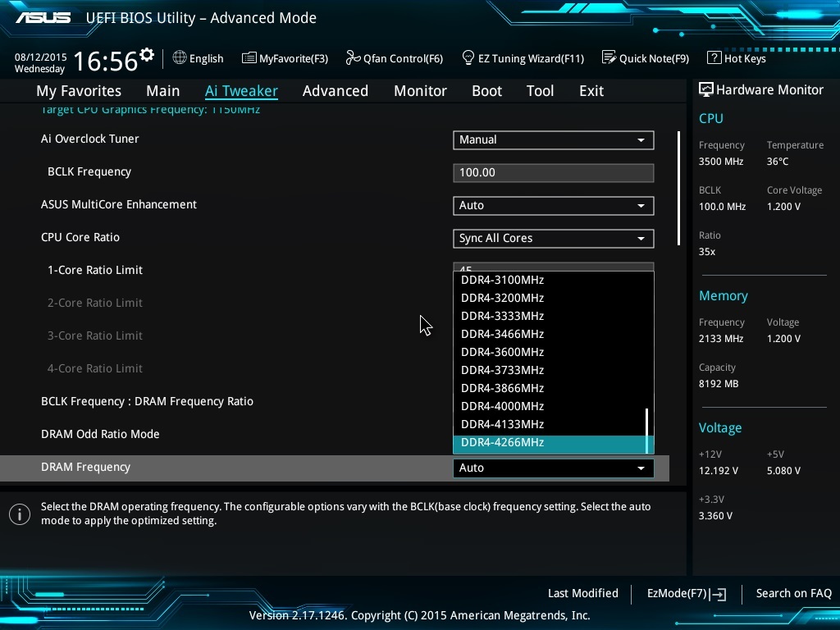This screenshot has height=630, width=840.
Task: Click the dropdown list scrollbar thumb
Action: (647, 430)
